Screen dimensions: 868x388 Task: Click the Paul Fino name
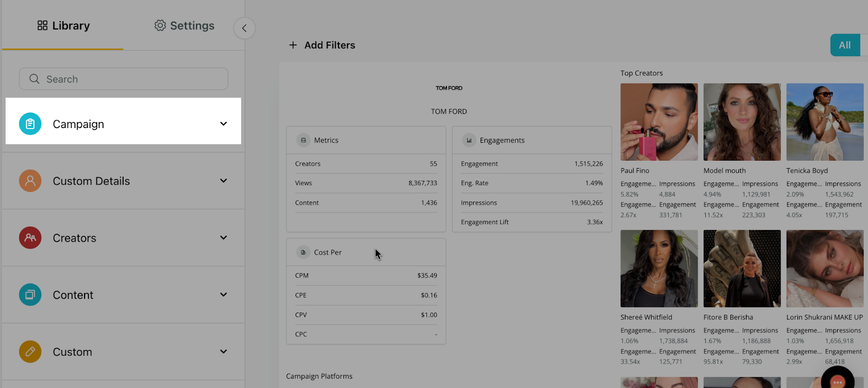coord(635,170)
